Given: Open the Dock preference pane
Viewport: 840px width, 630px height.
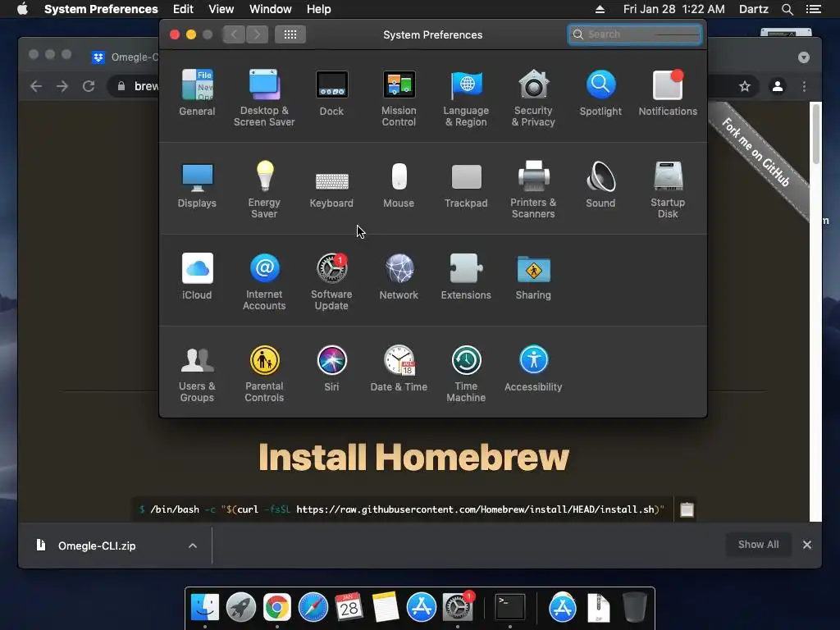Looking at the screenshot, I should click(x=331, y=93).
